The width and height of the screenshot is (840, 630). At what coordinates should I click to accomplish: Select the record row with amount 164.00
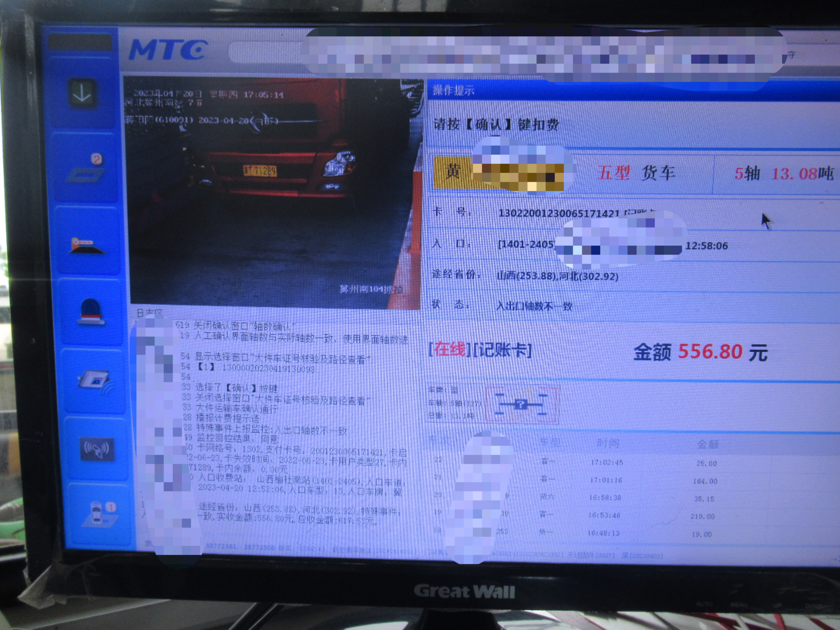pos(630,481)
